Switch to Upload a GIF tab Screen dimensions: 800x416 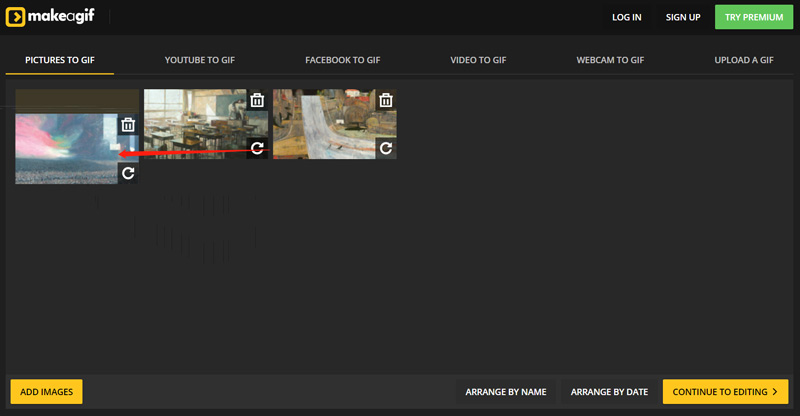pos(743,60)
